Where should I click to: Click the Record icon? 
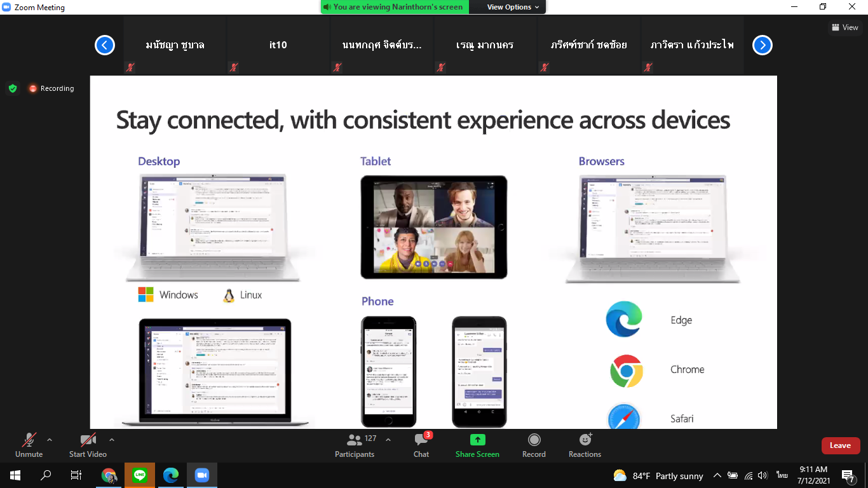[x=534, y=440]
